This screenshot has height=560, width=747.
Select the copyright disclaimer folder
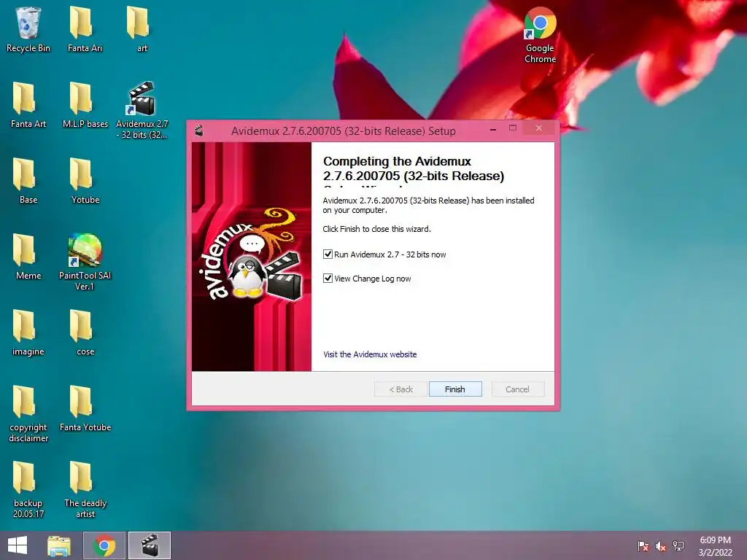(28, 413)
